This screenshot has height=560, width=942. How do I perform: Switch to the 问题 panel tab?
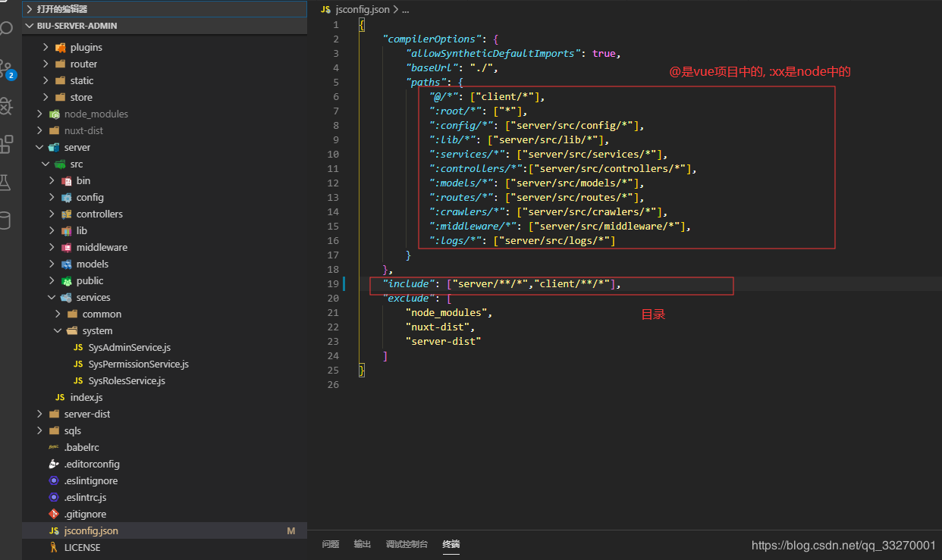coord(331,544)
